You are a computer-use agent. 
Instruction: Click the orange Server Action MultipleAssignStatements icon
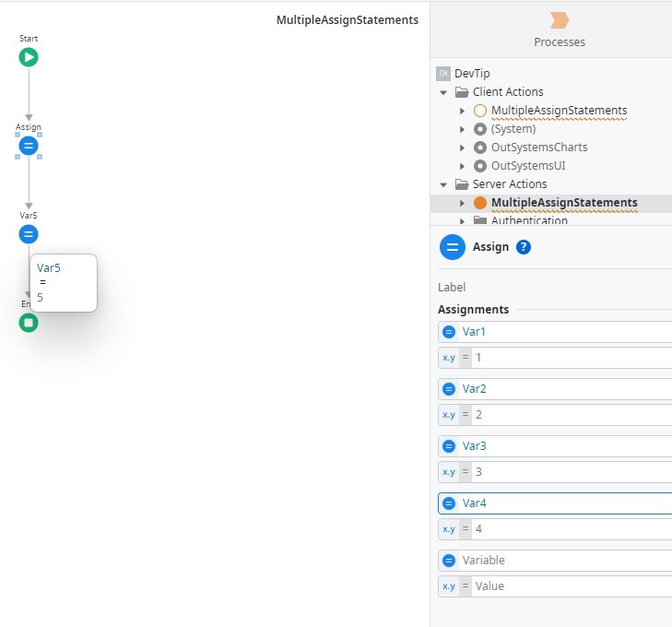pyautogui.click(x=480, y=203)
